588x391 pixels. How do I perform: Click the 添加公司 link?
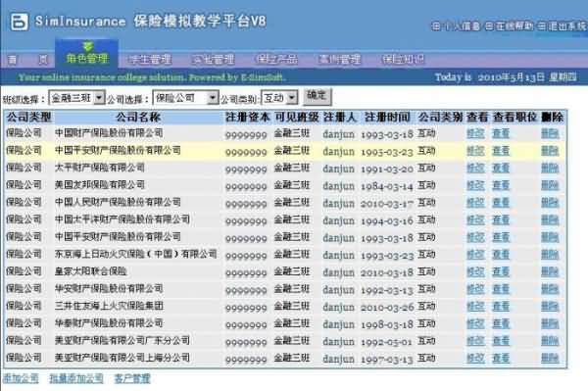(x=21, y=378)
